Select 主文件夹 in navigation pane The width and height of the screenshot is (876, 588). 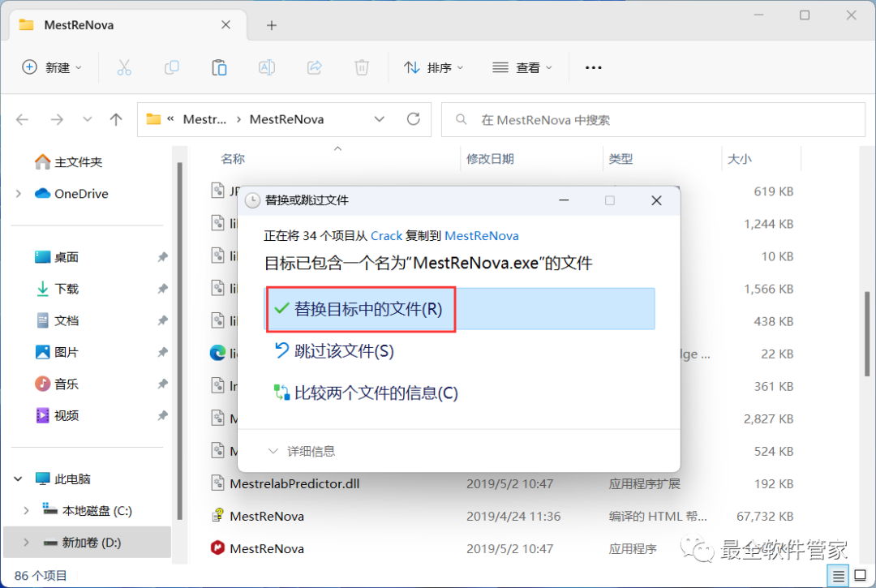pos(68,162)
